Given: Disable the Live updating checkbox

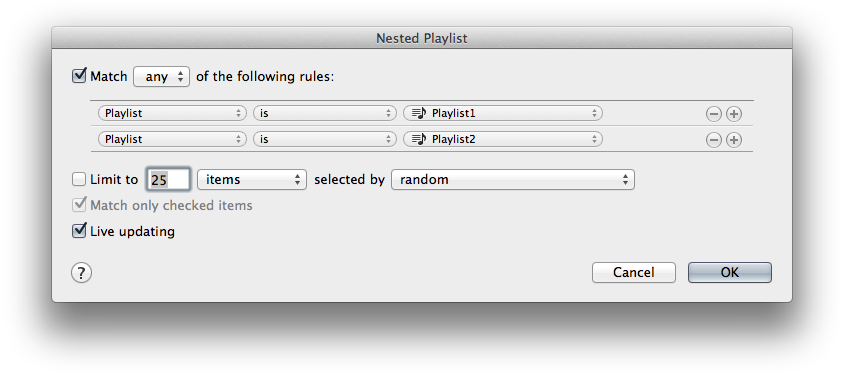Looking at the screenshot, I should coord(79,231).
